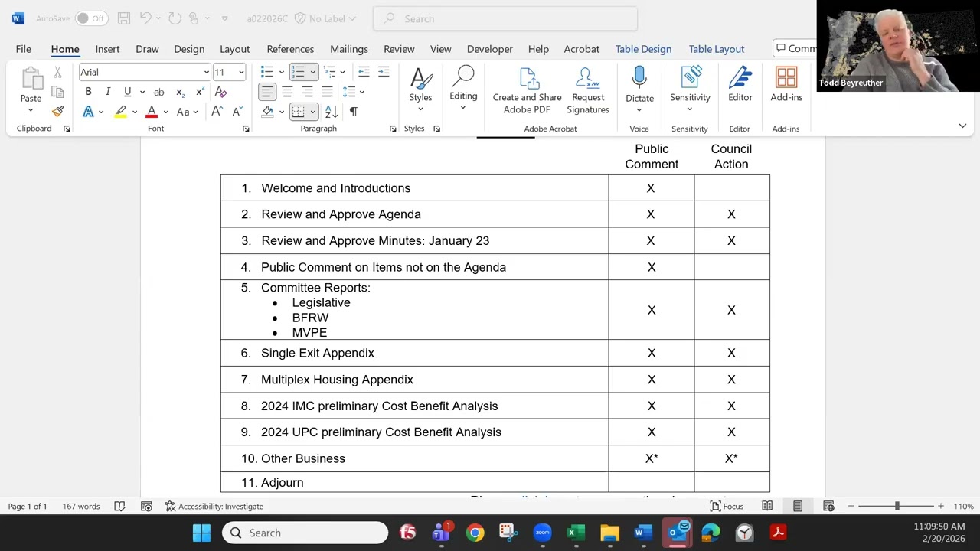Clear all formatting with the eraser icon

click(221, 92)
